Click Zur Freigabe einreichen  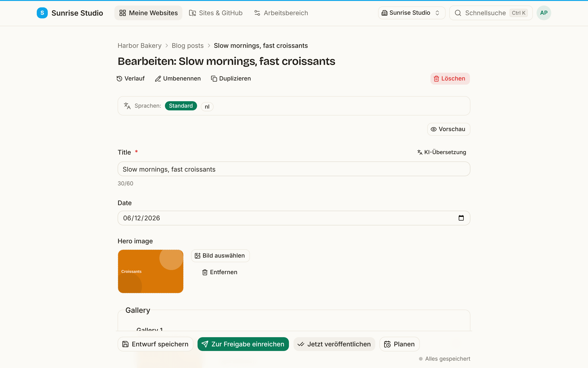pyautogui.click(x=243, y=344)
